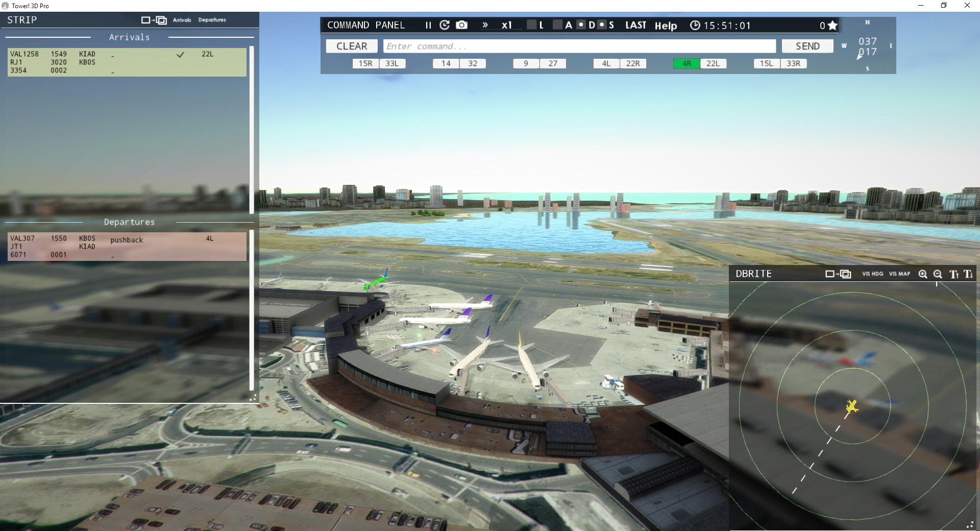Open Help from the Command Panel
Image resolution: width=980 pixels, height=531 pixels.
(666, 26)
